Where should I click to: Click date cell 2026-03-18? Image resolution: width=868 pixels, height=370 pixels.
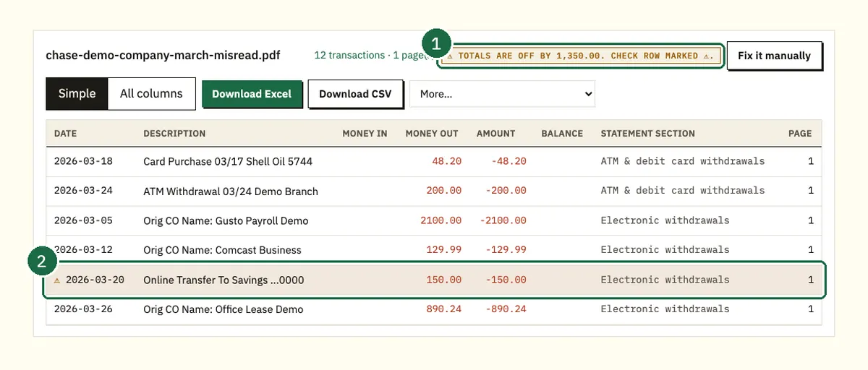coord(83,161)
